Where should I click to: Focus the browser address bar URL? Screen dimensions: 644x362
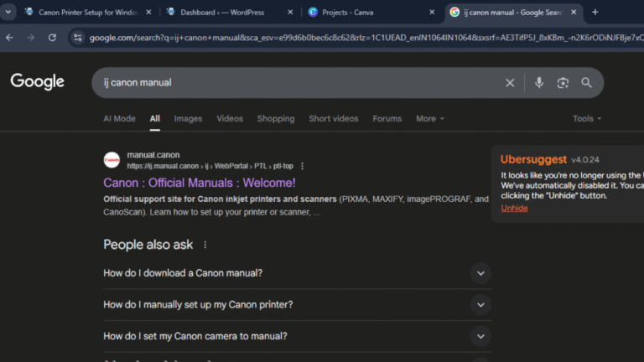[x=366, y=38]
